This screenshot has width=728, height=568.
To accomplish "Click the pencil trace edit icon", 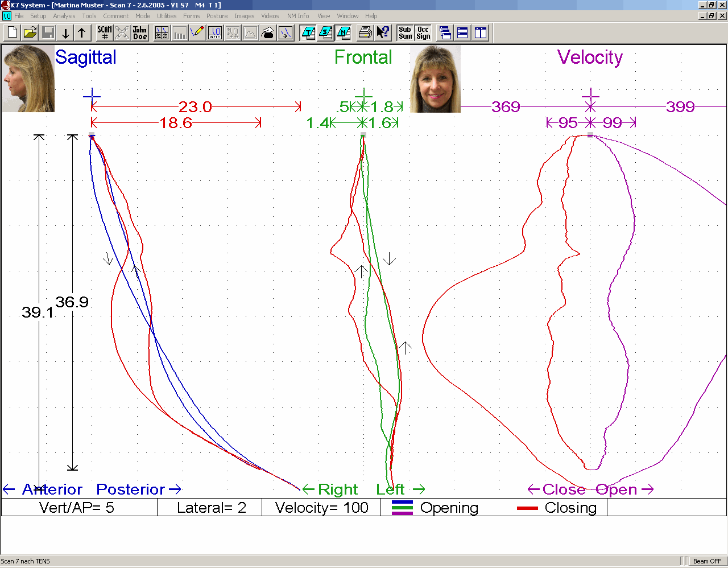I will 197,33.
